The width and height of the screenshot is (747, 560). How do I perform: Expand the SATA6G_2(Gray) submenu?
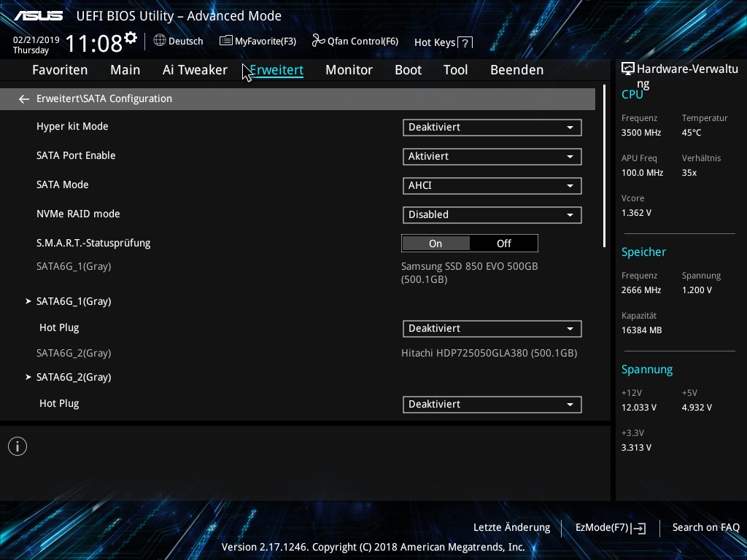coord(74,377)
